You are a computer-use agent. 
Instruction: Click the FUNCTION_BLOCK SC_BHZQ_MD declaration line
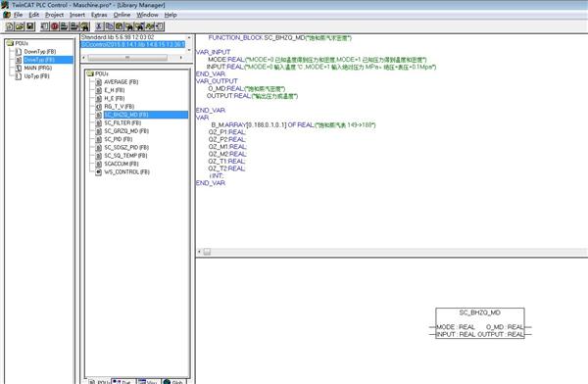coord(279,38)
